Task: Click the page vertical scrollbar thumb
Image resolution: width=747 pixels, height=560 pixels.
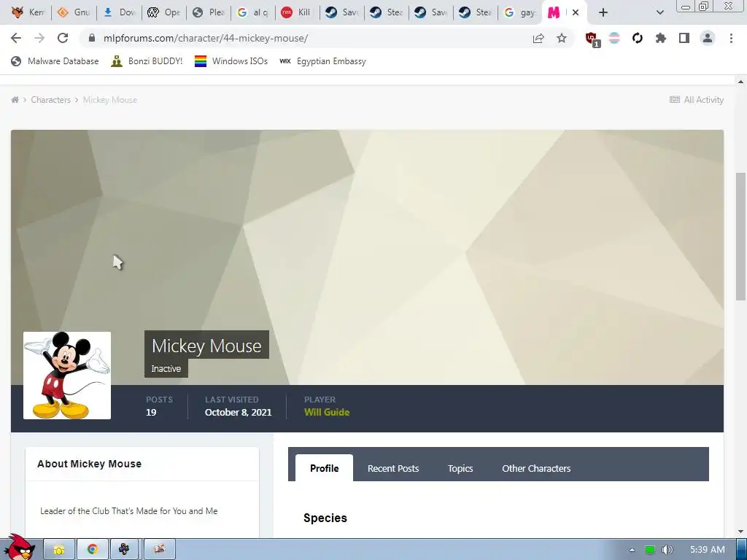Action: pos(740,236)
